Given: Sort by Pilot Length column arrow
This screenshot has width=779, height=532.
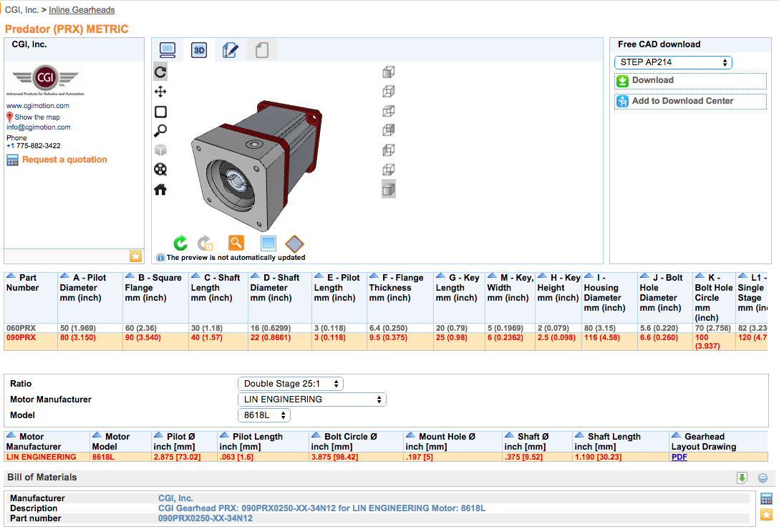Looking at the screenshot, I should [225, 435].
